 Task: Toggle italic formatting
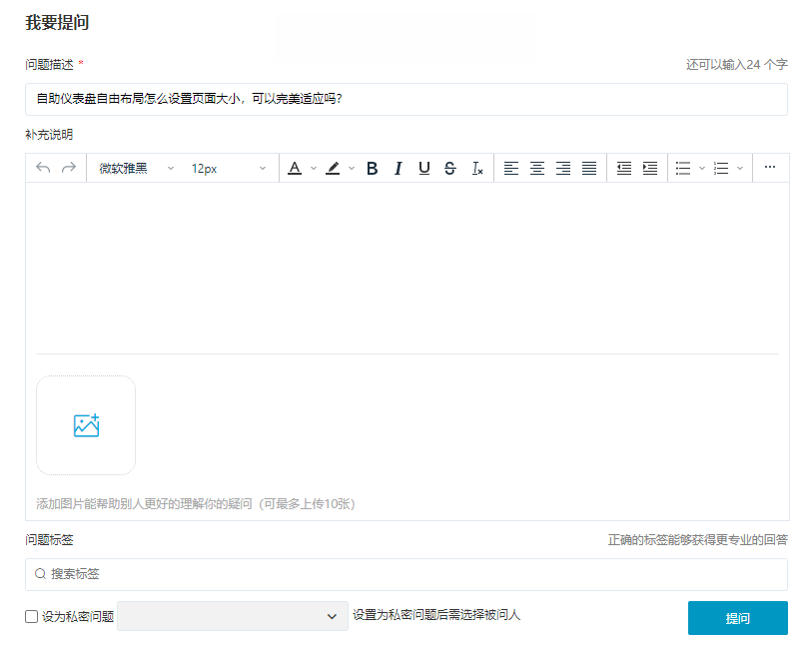[398, 169]
